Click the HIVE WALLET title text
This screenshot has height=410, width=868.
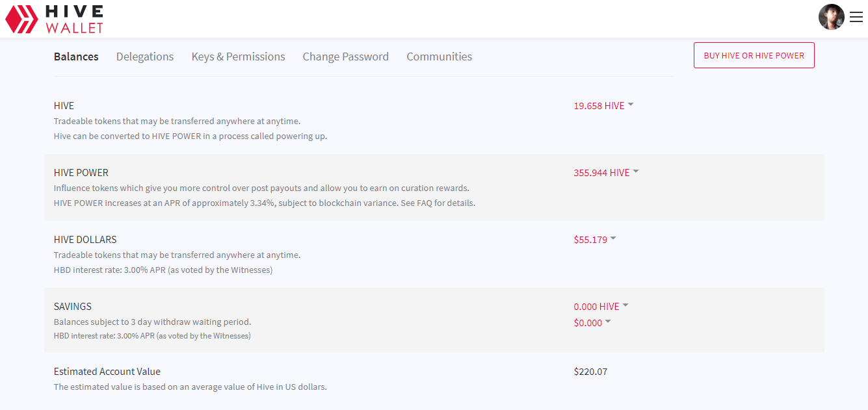74,19
